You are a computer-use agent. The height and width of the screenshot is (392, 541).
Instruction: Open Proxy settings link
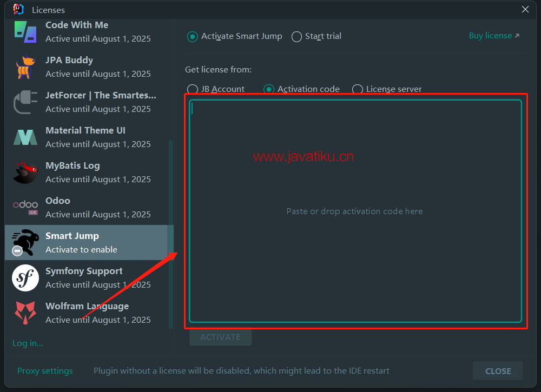pos(45,371)
